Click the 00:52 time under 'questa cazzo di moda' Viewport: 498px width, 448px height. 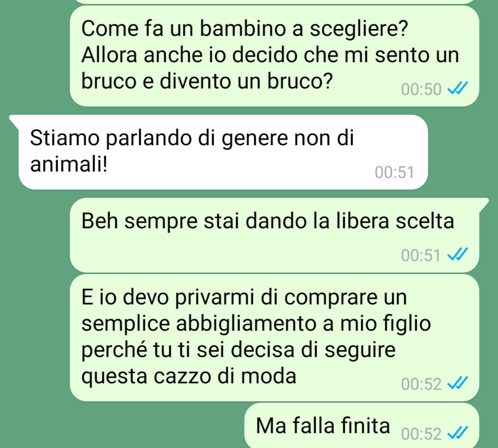pos(421,384)
